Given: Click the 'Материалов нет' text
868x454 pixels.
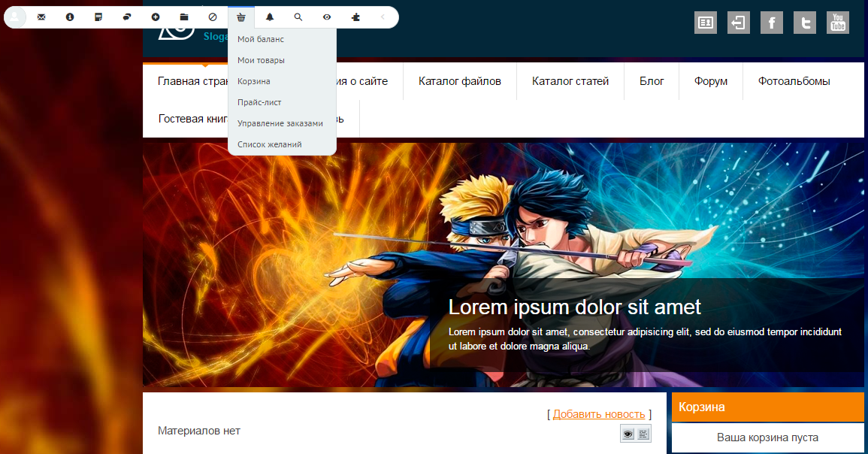Looking at the screenshot, I should tap(198, 431).
